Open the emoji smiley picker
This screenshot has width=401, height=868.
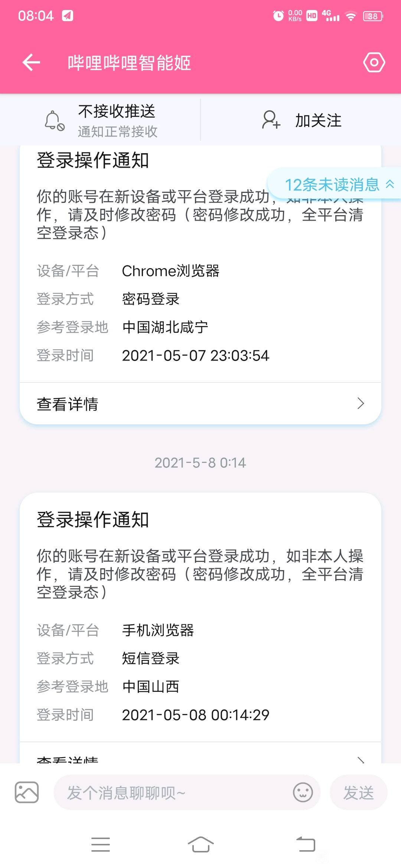pos(303,792)
